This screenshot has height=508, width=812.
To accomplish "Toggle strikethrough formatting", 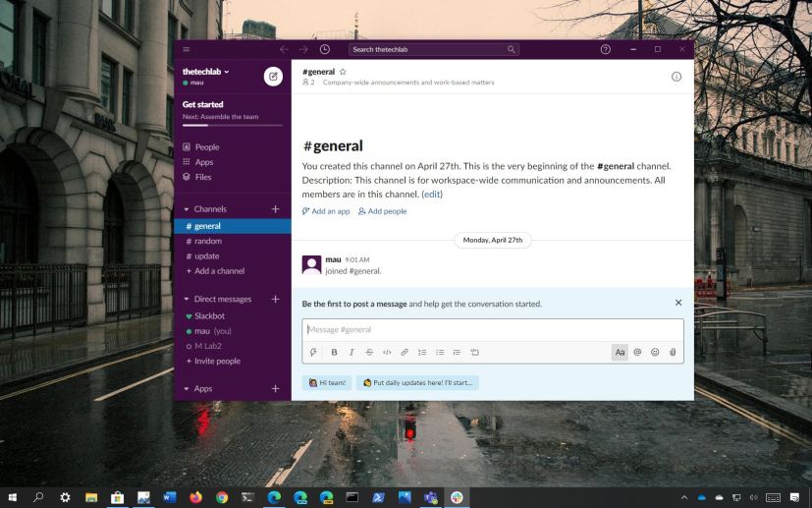I will point(369,352).
